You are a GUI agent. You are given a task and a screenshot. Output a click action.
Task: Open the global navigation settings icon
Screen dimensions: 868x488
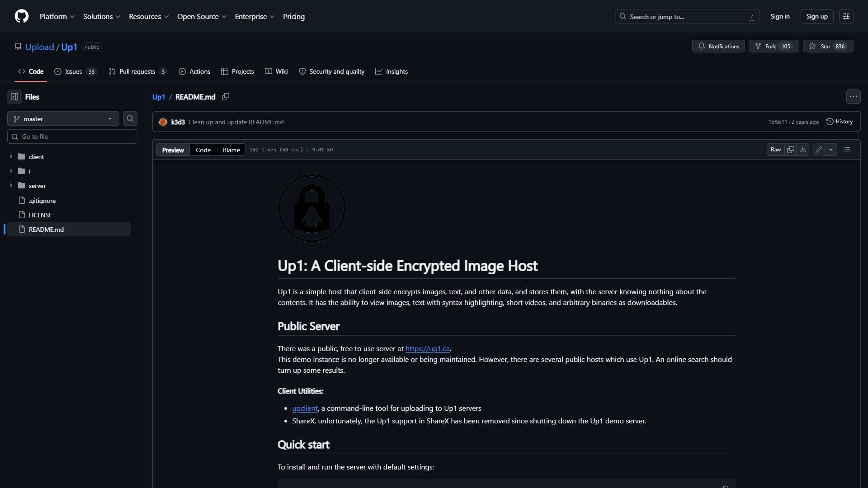(x=846, y=16)
